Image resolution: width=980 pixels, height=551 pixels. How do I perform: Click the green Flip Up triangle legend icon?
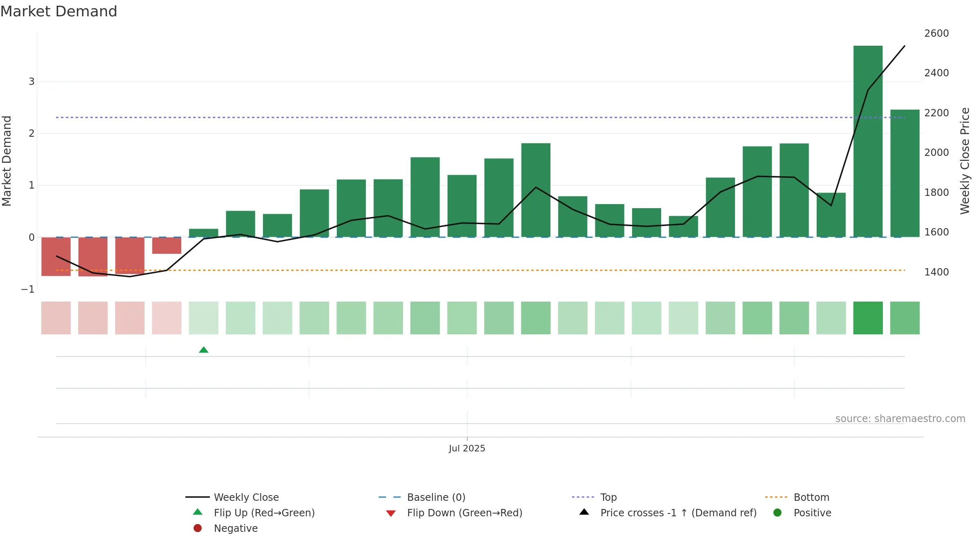(198, 512)
